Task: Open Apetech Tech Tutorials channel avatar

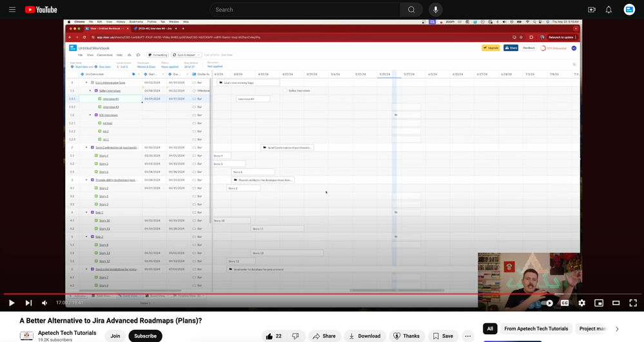Action: point(26,336)
